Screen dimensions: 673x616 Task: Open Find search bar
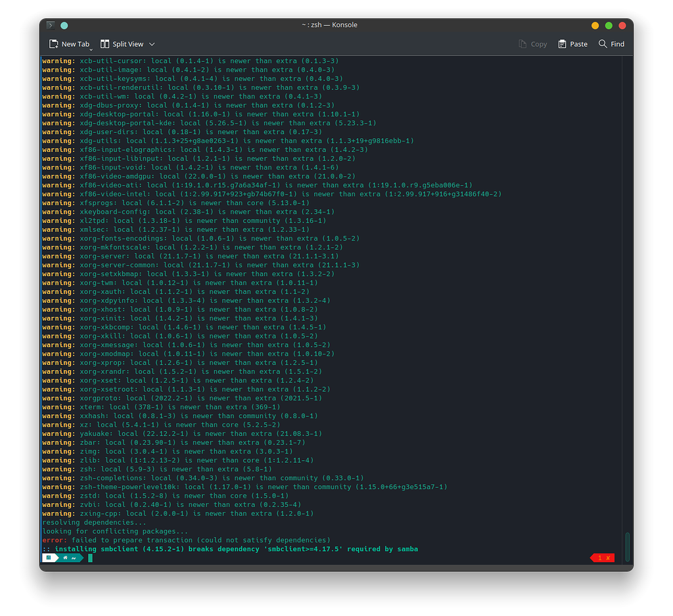click(611, 44)
